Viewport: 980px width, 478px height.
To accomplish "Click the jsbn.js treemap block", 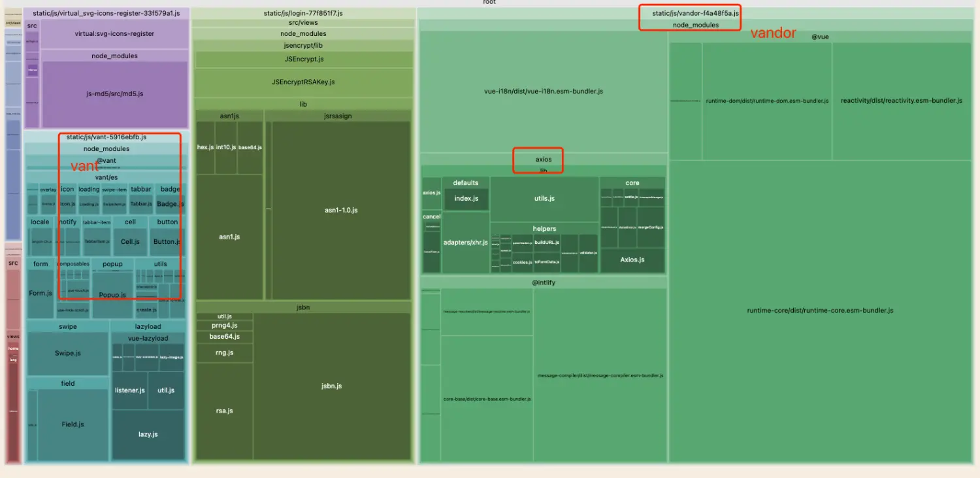I will click(x=331, y=386).
